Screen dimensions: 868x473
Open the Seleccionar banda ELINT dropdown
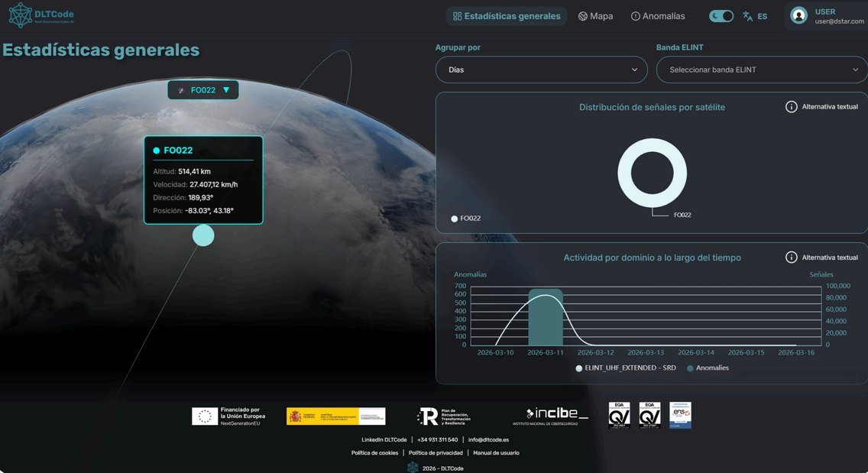click(763, 70)
